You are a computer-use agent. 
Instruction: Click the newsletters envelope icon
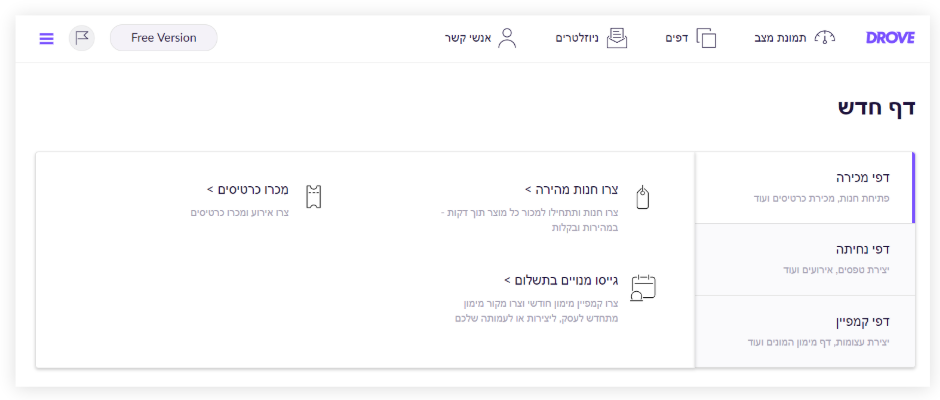click(x=617, y=38)
